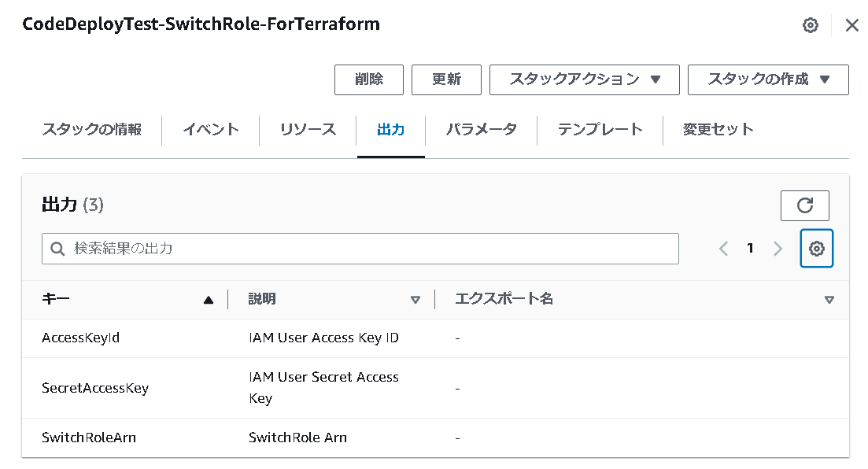868x469 pixels.
Task: Select the 変更セット tab
Action: (x=718, y=130)
